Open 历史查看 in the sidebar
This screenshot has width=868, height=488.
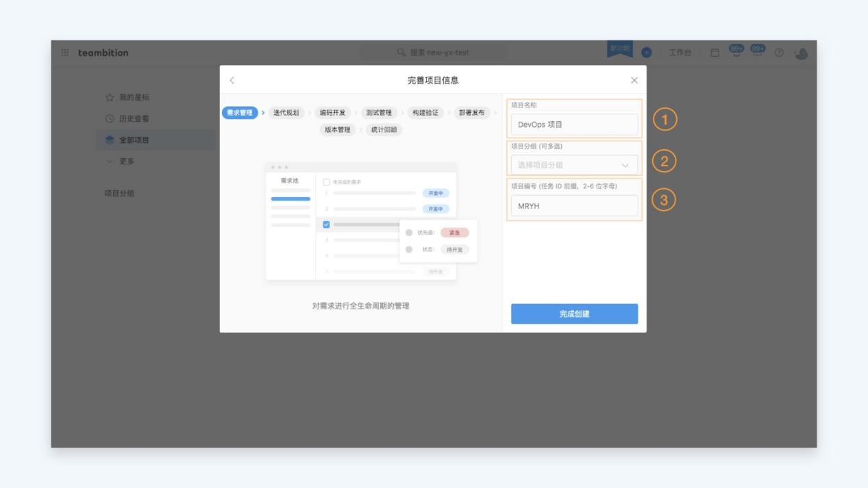point(134,118)
